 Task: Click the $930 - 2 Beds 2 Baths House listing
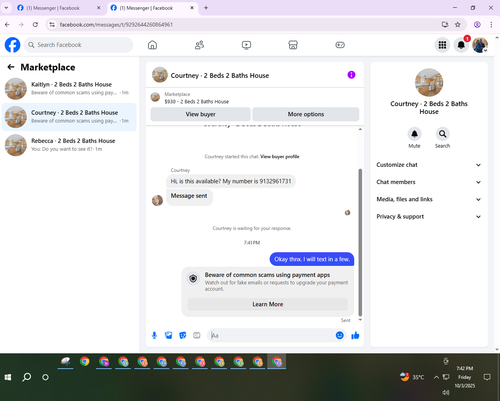pyautogui.click(x=197, y=101)
